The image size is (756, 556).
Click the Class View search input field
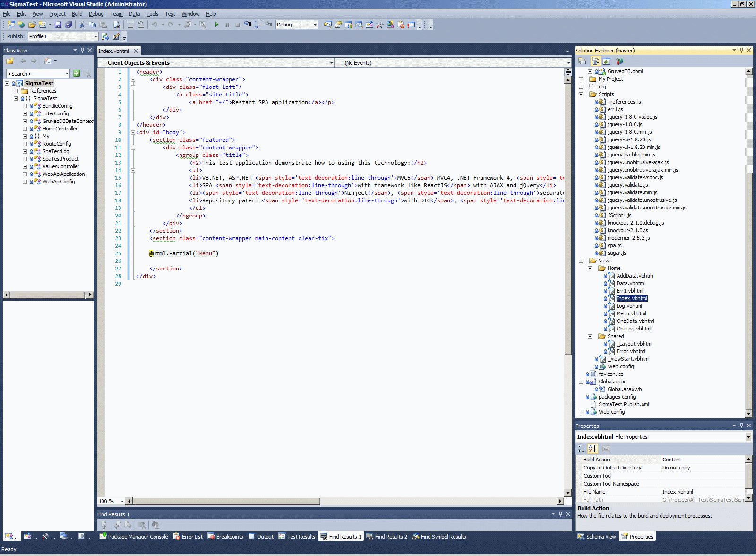[35, 73]
